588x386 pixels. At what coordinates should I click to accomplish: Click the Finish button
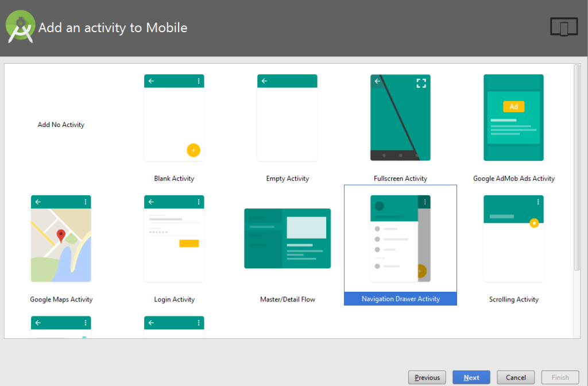point(560,377)
